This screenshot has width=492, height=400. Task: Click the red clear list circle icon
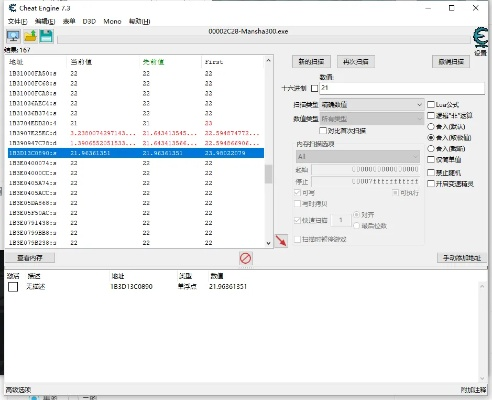pos(246,258)
